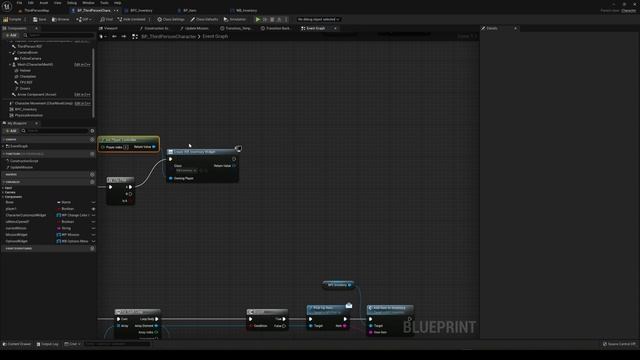Open the Update Mission graph tab
This screenshot has height=360, width=640.
194,28
